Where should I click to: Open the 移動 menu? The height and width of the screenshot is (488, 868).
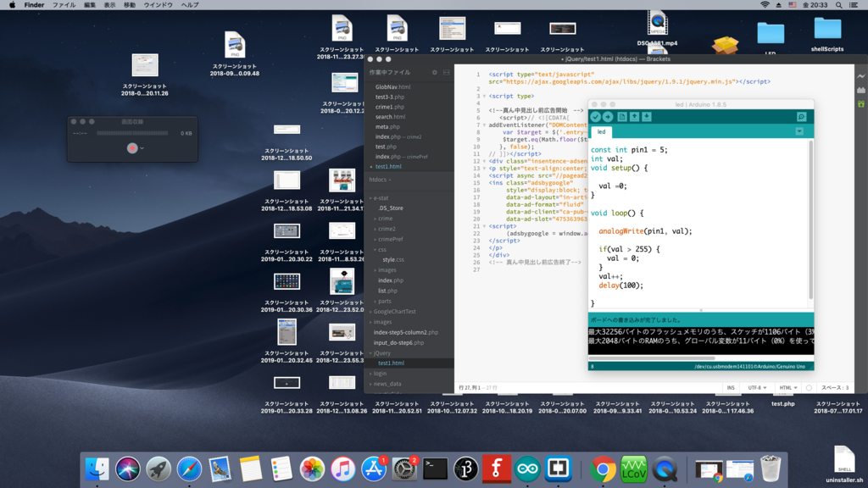pyautogui.click(x=130, y=5)
